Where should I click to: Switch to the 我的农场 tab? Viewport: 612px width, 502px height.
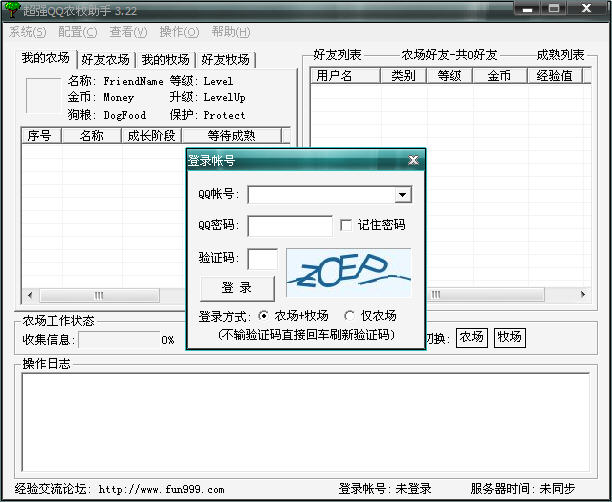(x=46, y=58)
